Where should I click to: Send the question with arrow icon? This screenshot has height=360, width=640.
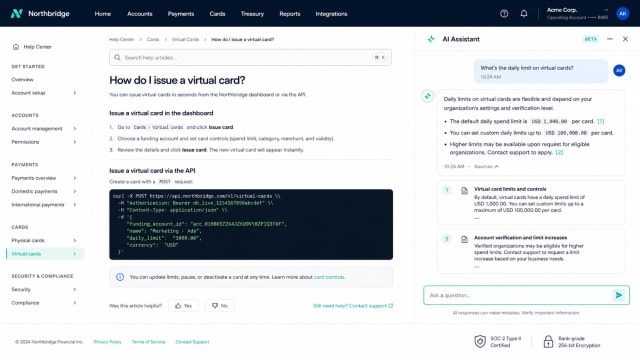click(x=619, y=295)
